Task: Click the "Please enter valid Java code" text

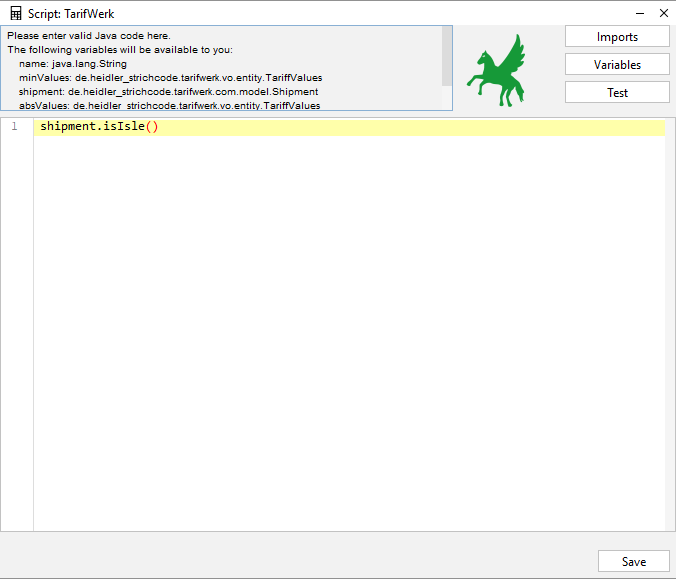Action: pyautogui.click(x=89, y=36)
